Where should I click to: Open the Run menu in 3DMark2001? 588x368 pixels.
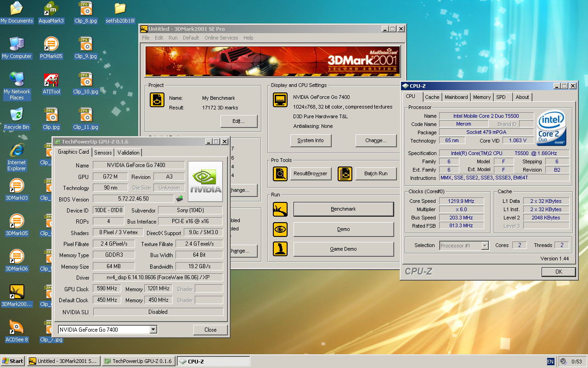(x=173, y=38)
